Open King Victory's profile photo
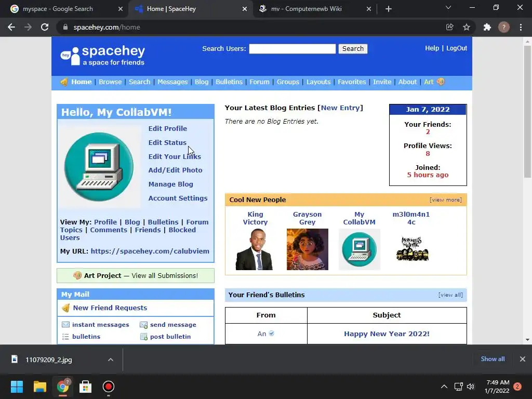532x399 pixels. 254,249
